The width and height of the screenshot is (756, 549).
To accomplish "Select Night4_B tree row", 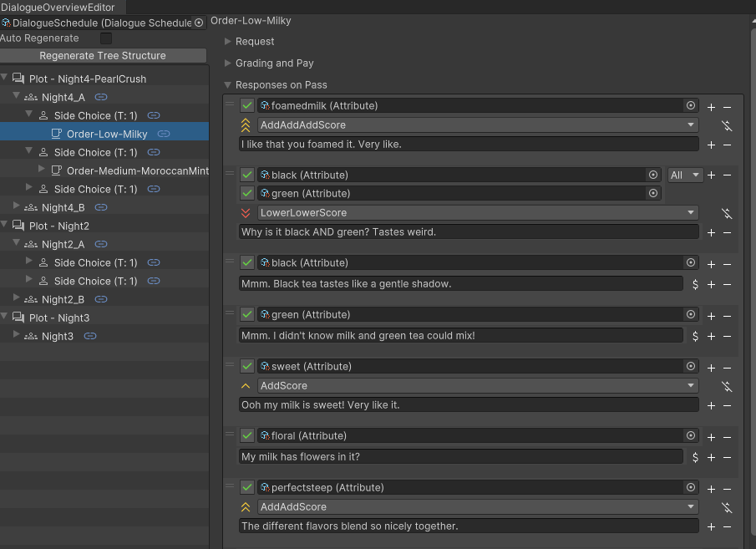I will [104, 207].
